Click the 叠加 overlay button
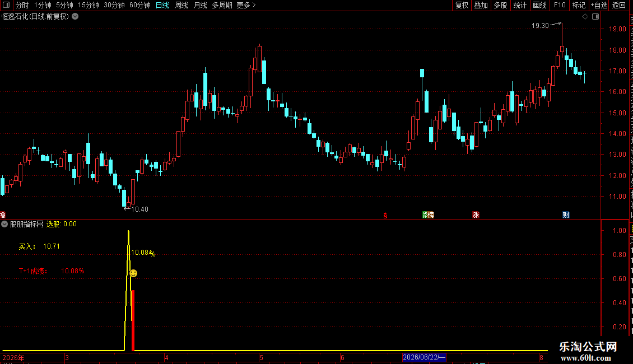633x364 pixels. coord(481,5)
